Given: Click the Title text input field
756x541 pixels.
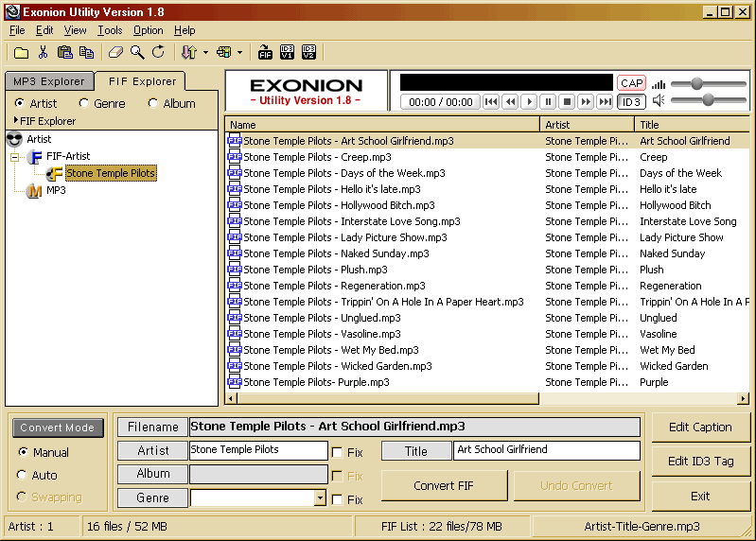Looking at the screenshot, I should [x=547, y=450].
